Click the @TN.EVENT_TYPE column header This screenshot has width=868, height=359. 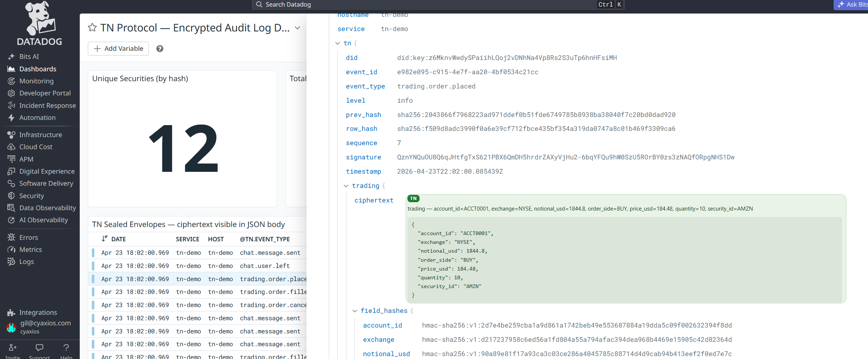pyautogui.click(x=265, y=239)
